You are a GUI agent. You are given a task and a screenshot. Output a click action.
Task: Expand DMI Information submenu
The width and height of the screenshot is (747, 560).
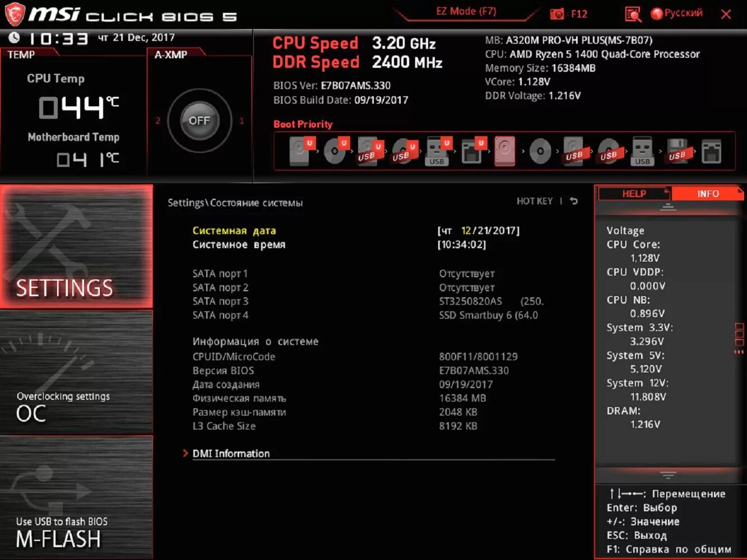click(x=231, y=454)
